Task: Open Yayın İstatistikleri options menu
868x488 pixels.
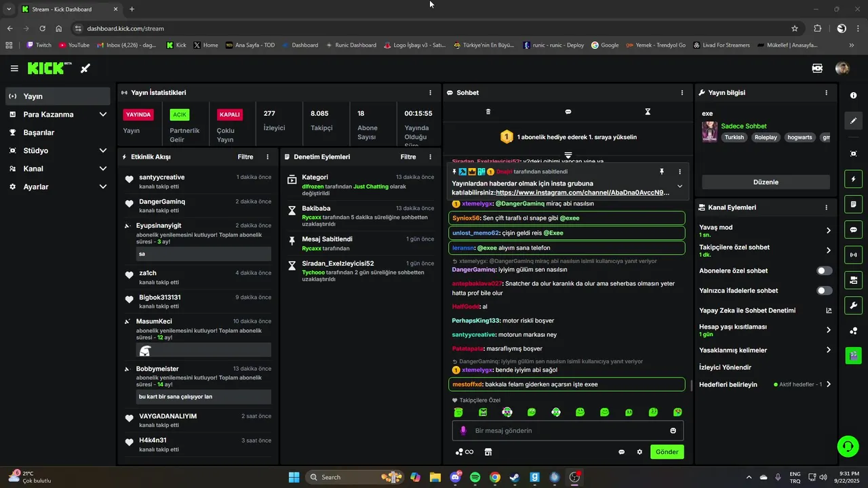Action: (430, 92)
